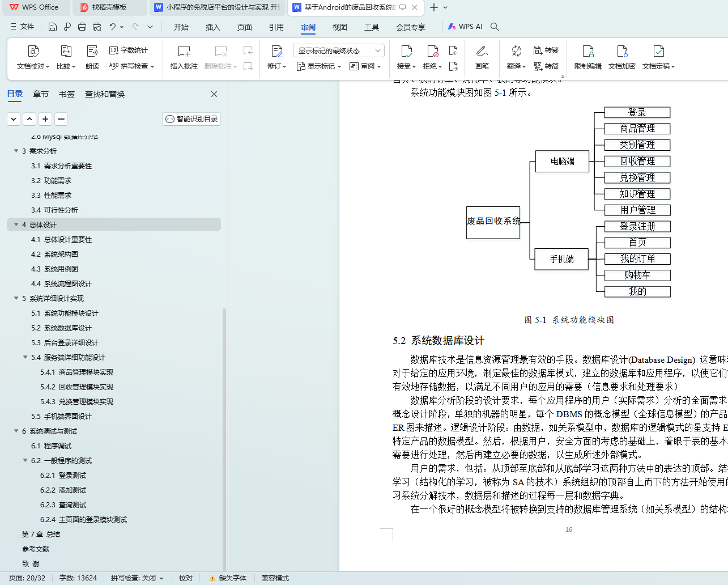Click the 拒绝 reject changes icon
728x585 pixels.
tap(432, 52)
